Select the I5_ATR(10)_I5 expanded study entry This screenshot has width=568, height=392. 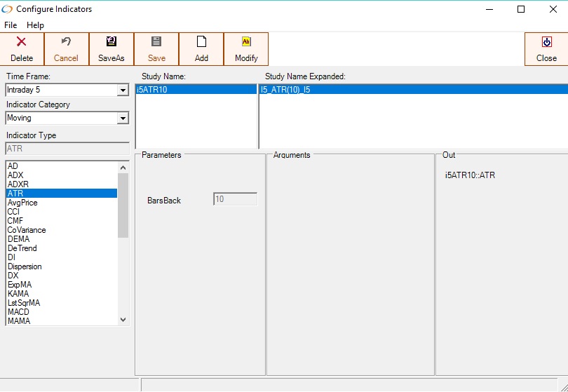pos(286,90)
